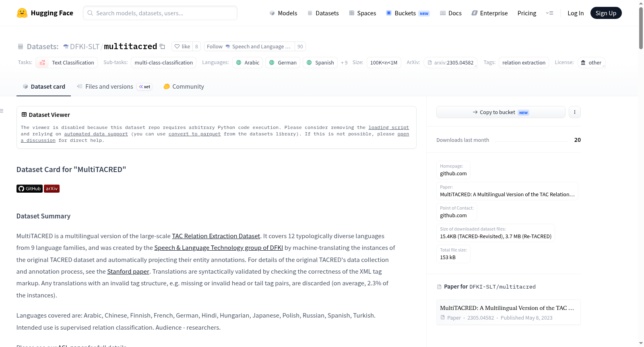Follow the open a discussion link
The image size is (644, 347).
tap(403, 134)
